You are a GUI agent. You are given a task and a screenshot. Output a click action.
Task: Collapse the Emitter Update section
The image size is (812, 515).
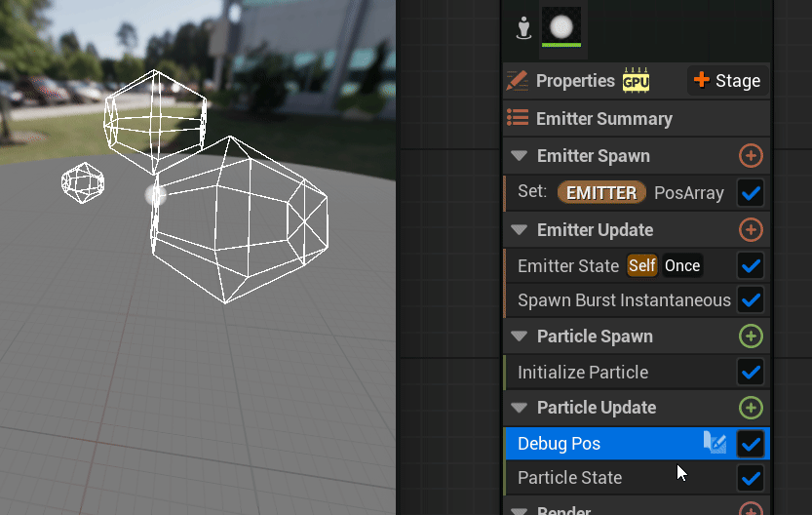519,229
